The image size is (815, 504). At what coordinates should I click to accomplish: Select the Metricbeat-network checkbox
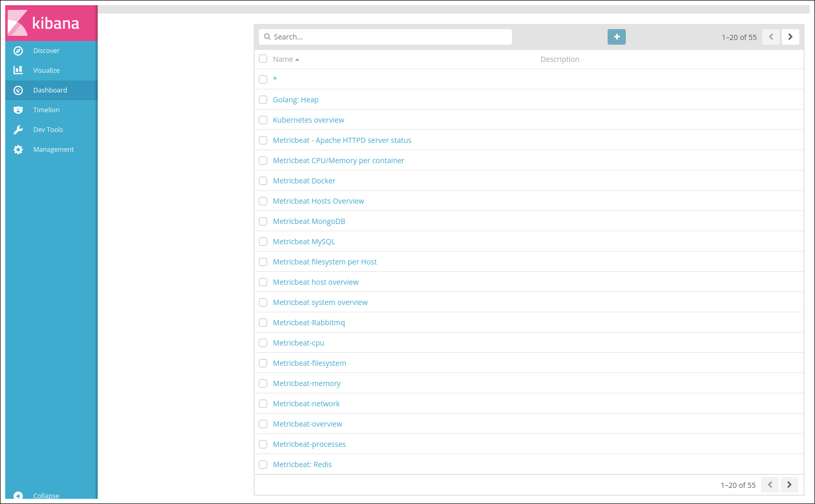pyautogui.click(x=263, y=404)
